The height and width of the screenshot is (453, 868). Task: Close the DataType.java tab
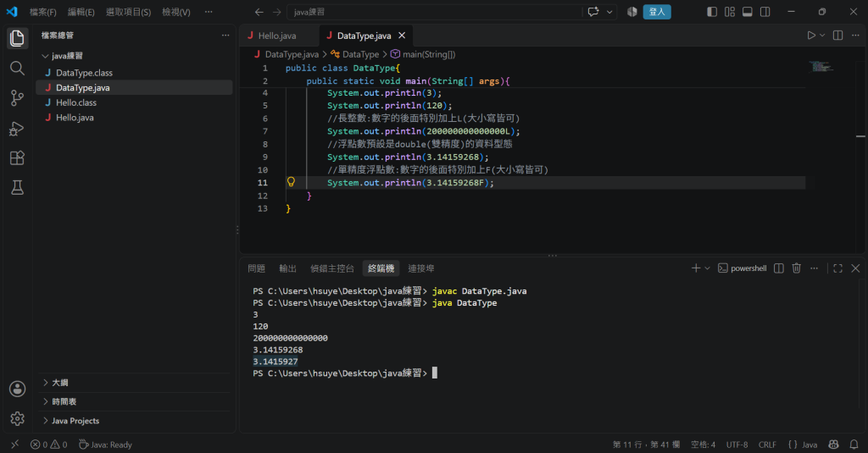pos(402,36)
